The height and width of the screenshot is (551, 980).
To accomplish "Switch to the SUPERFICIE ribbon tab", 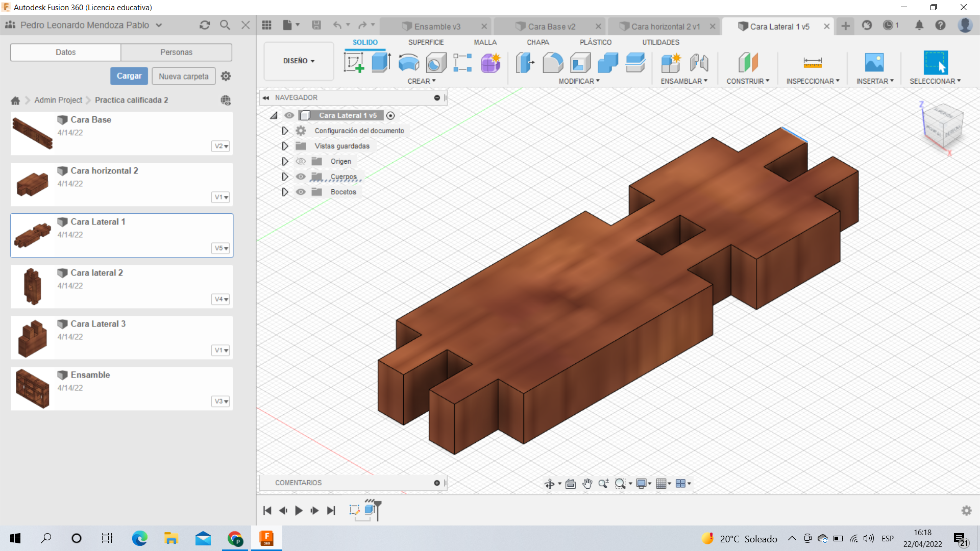I will (x=426, y=42).
